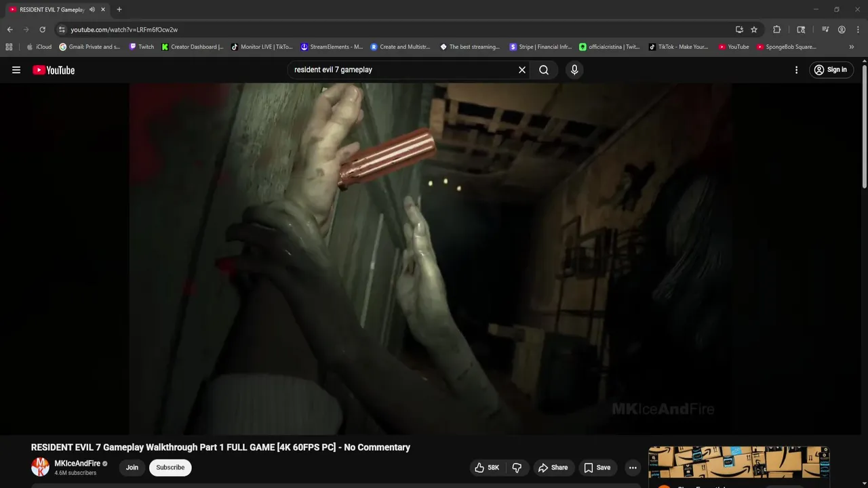The width and height of the screenshot is (868, 488).
Task: Select the video title text
Action: (220, 447)
